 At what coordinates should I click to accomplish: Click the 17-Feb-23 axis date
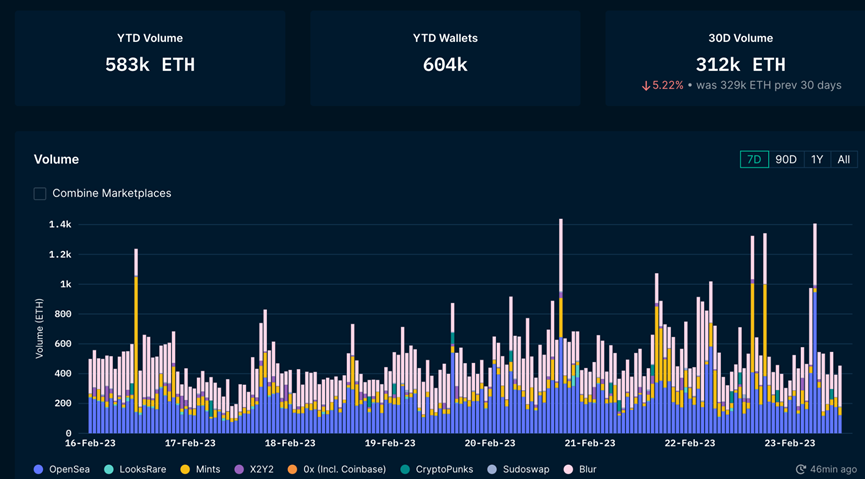point(191,443)
